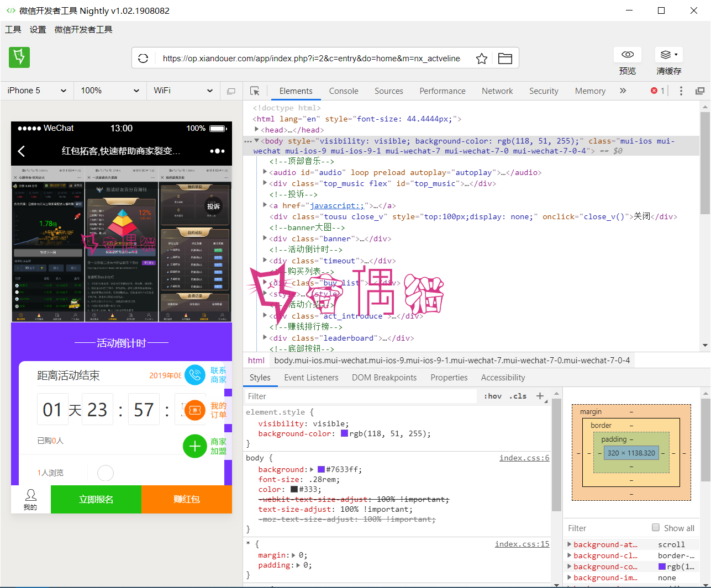The width and height of the screenshot is (711, 588).
Task: Expand background shorthand in body rule
Action: click(312, 469)
